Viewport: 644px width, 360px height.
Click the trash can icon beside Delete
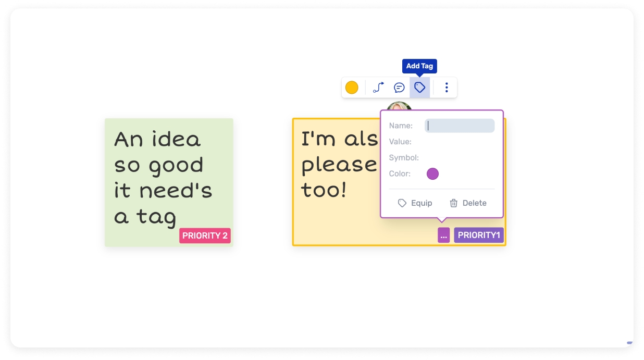(454, 203)
